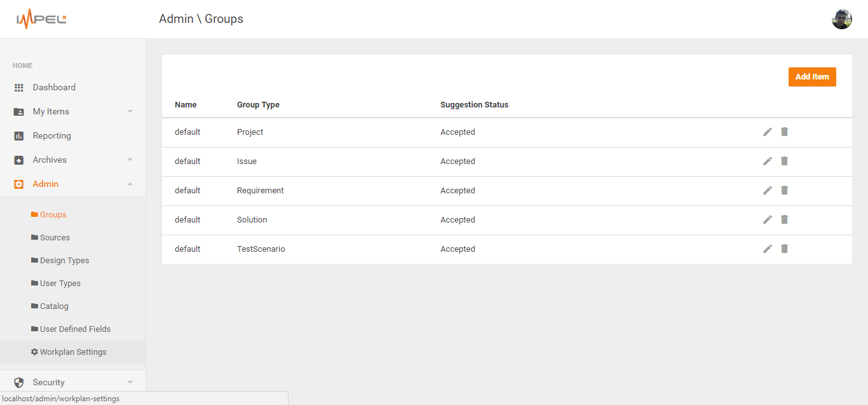868x405 pixels.
Task: Click the Reporting chart icon
Action: [19, 136]
